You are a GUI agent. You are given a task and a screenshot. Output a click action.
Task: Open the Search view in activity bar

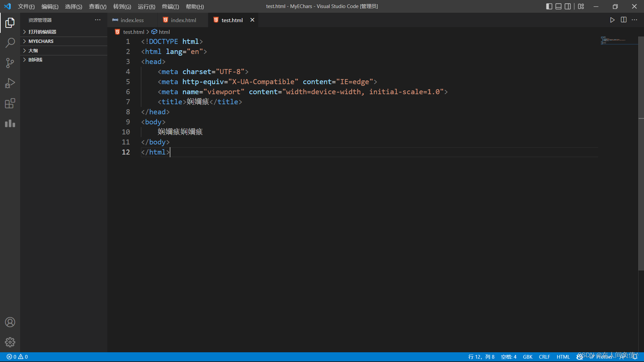tap(10, 43)
